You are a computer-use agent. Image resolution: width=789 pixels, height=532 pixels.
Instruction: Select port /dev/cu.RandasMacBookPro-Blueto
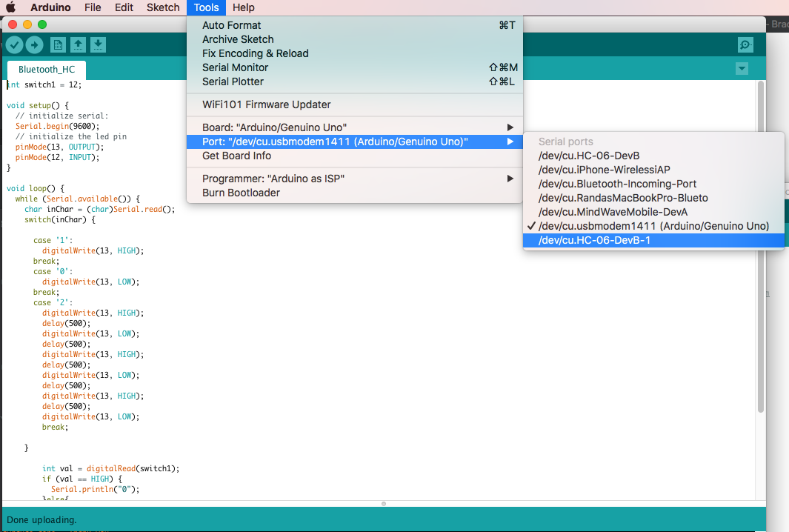653,198
